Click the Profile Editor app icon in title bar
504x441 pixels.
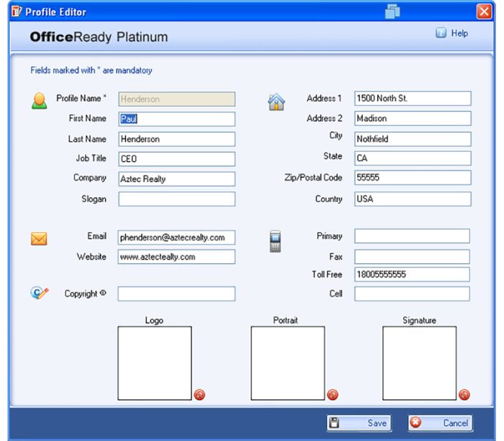pos(17,12)
